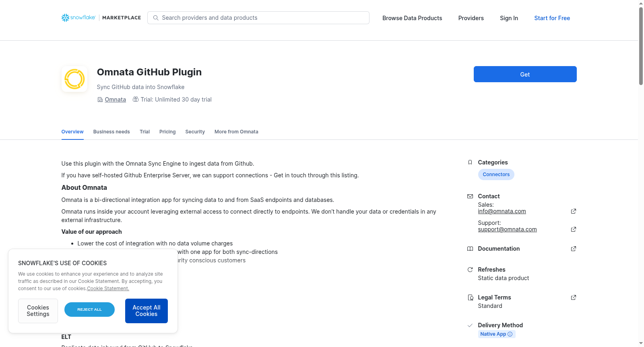Click the Native App info icon
The height and width of the screenshot is (347, 644).
(510, 334)
